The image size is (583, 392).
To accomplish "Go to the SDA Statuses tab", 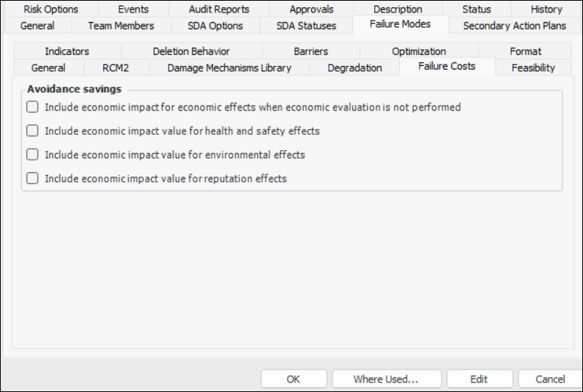I will (x=306, y=26).
